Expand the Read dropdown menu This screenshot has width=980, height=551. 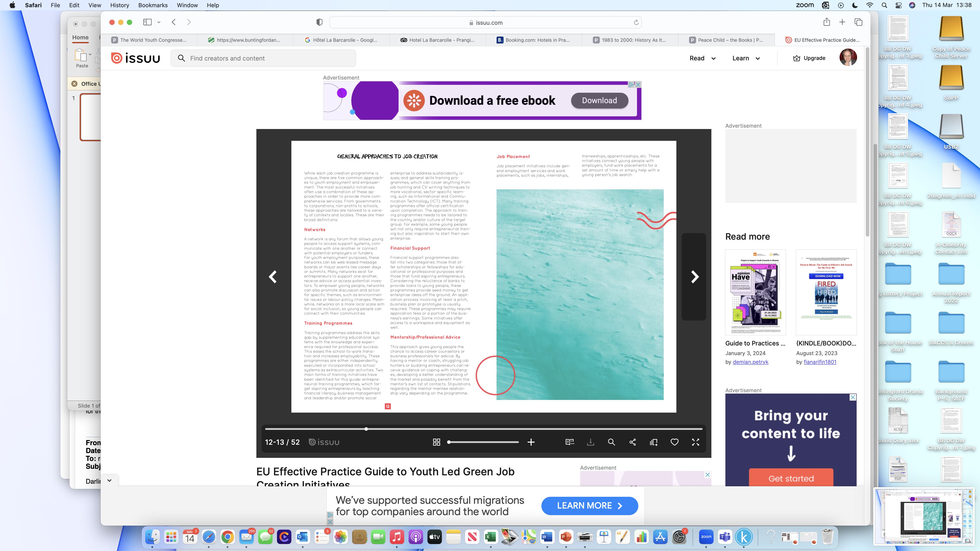[702, 58]
